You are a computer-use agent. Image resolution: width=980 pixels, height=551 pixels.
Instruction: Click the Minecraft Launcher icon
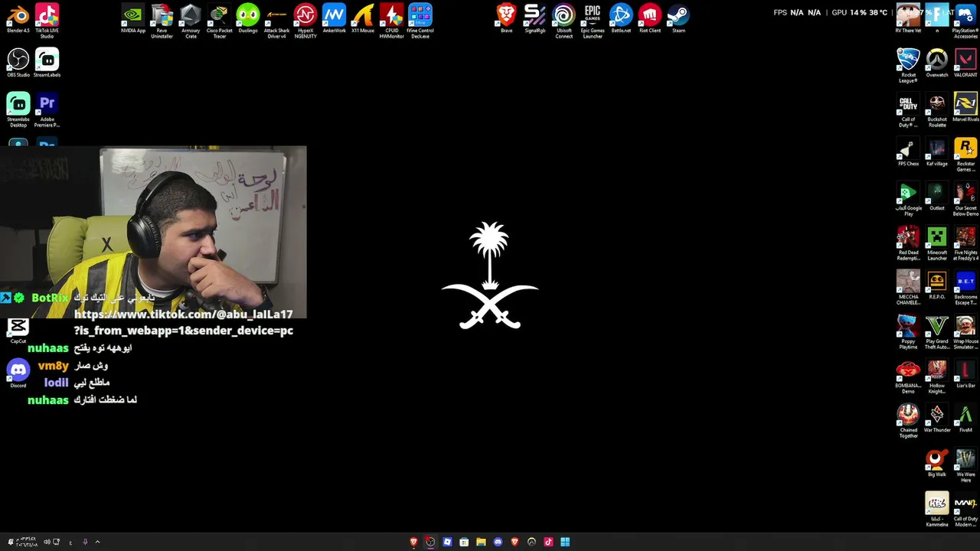[937, 243]
